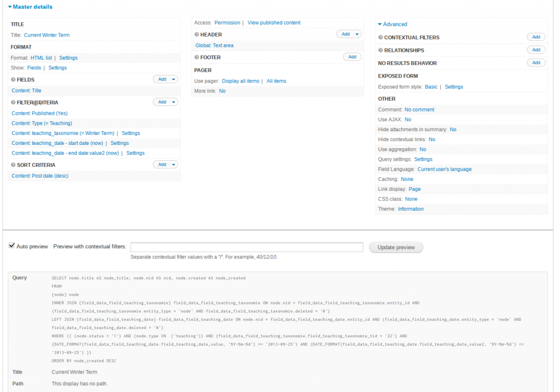Click help icon beside CONTEXTUAL FILTERS
Screen dimensions: 560x392
[x=381, y=38]
